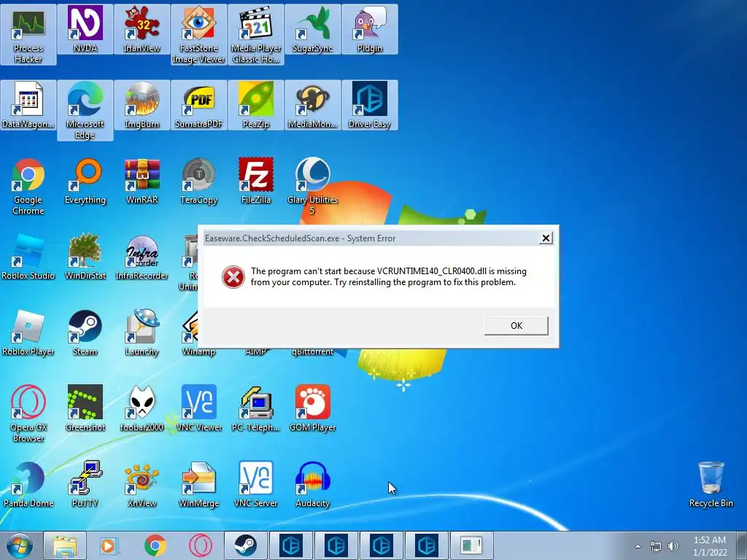
Task: Open Pidgin messenger icon
Action: coord(370,29)
